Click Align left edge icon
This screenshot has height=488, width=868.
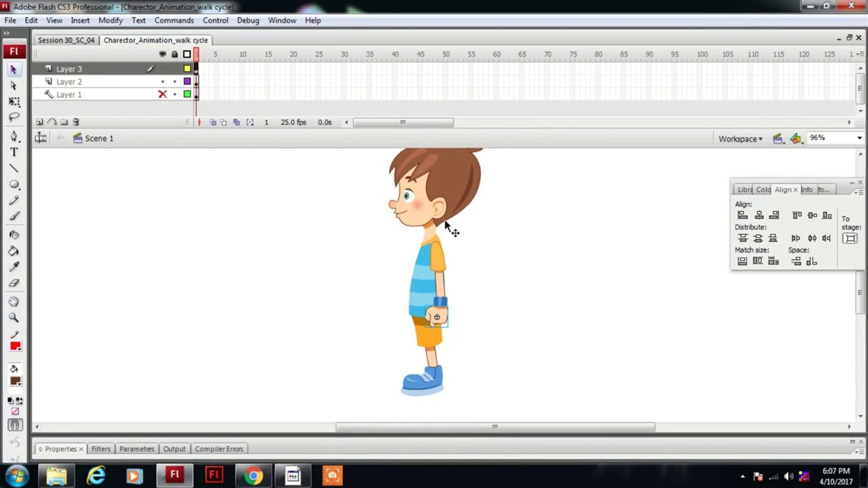coord(742,215)
